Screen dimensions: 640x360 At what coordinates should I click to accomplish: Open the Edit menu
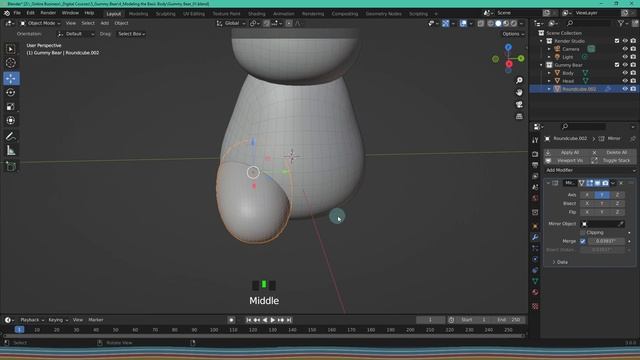[30, 13]
